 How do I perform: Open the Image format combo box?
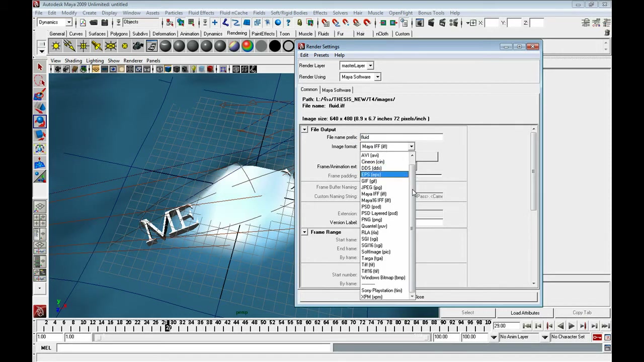387,146
